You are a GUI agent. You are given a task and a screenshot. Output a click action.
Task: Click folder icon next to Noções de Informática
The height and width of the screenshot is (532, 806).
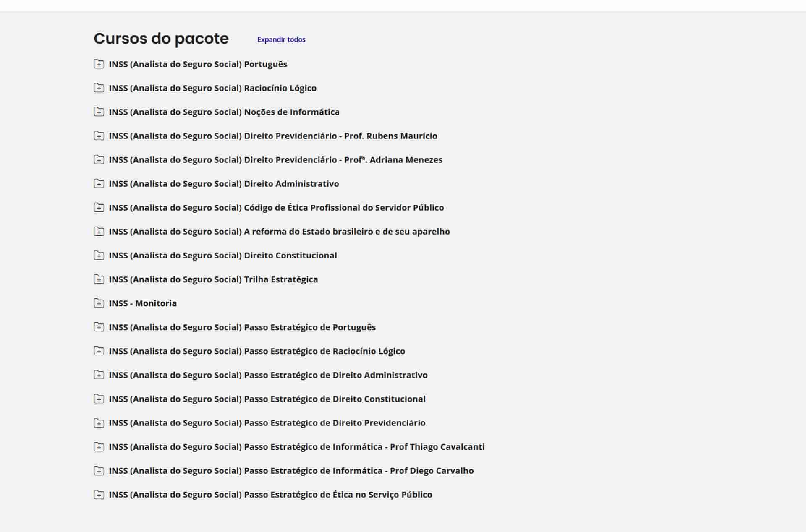(99, 112)
